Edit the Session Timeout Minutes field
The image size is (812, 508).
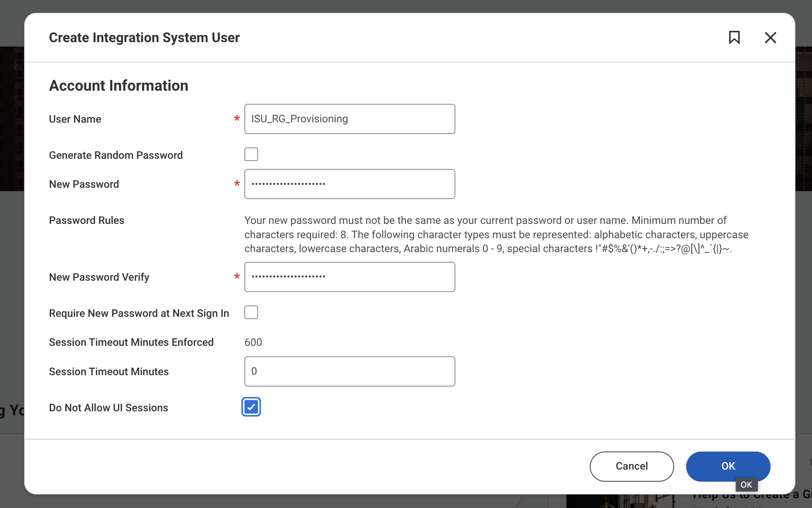coord(350,371)
